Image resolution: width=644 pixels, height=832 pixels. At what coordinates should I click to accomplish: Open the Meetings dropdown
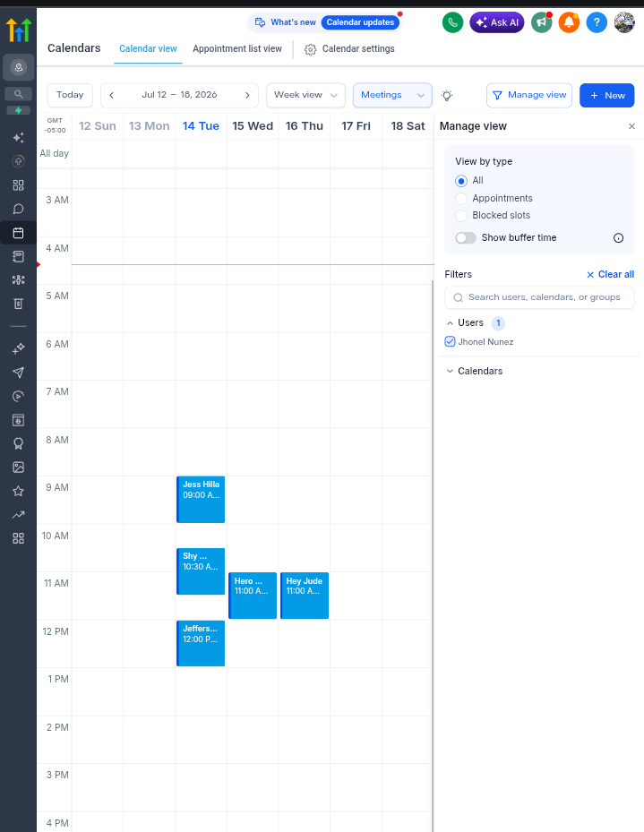tap(392, 95)
